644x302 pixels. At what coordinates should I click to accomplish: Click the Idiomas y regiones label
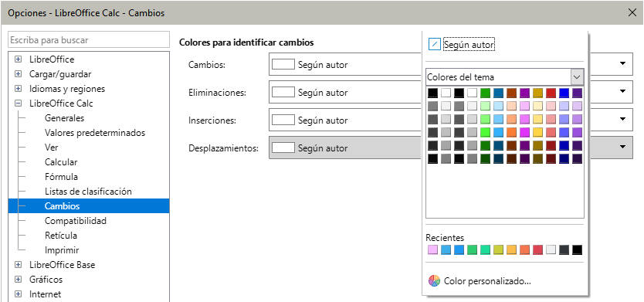pos(67,89)
